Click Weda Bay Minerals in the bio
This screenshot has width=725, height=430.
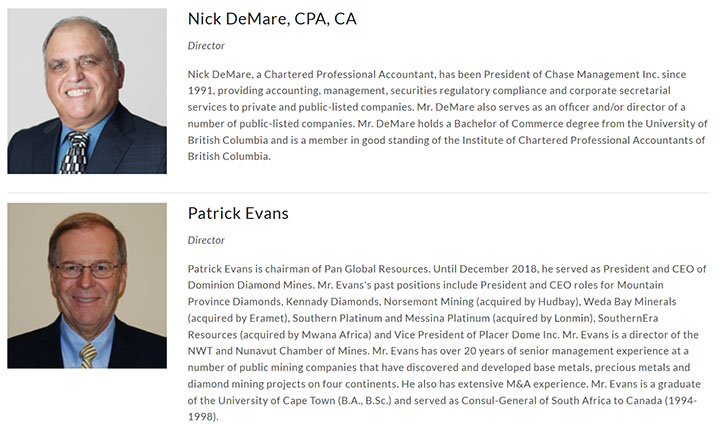tap(630, 302)
